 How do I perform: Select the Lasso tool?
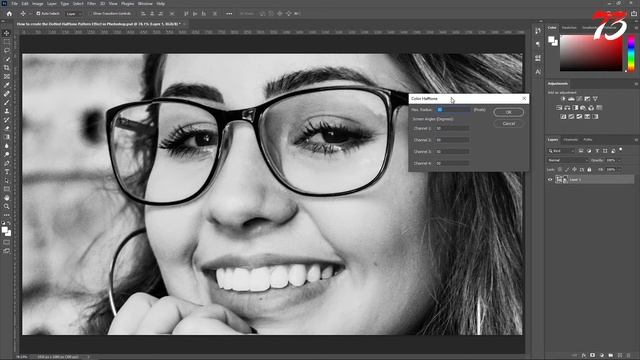(7, 50)
